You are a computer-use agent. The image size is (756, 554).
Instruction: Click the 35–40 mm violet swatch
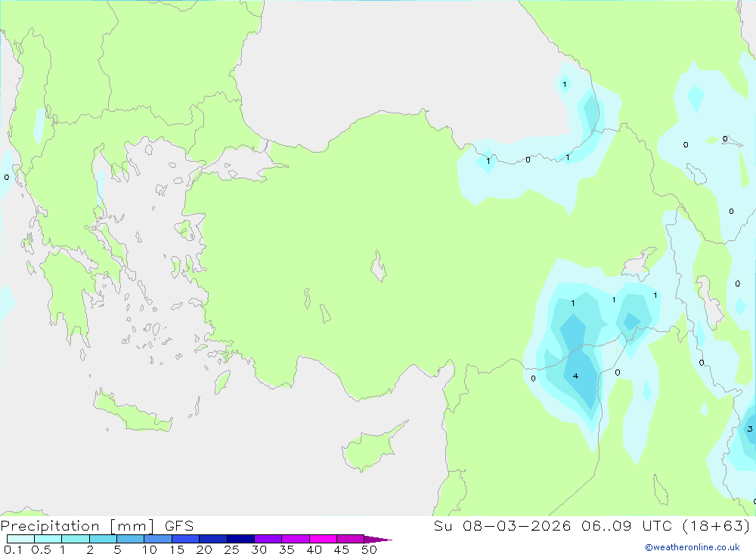pos(295,539)
